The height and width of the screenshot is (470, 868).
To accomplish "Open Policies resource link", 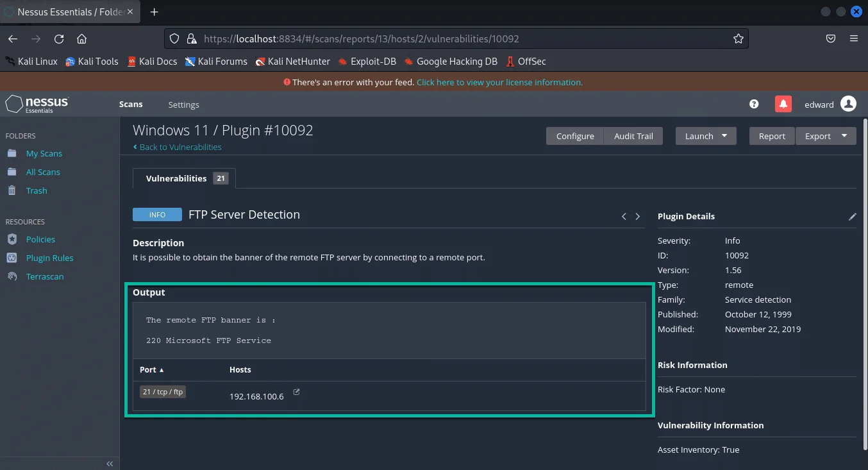I will coord(40,239).
